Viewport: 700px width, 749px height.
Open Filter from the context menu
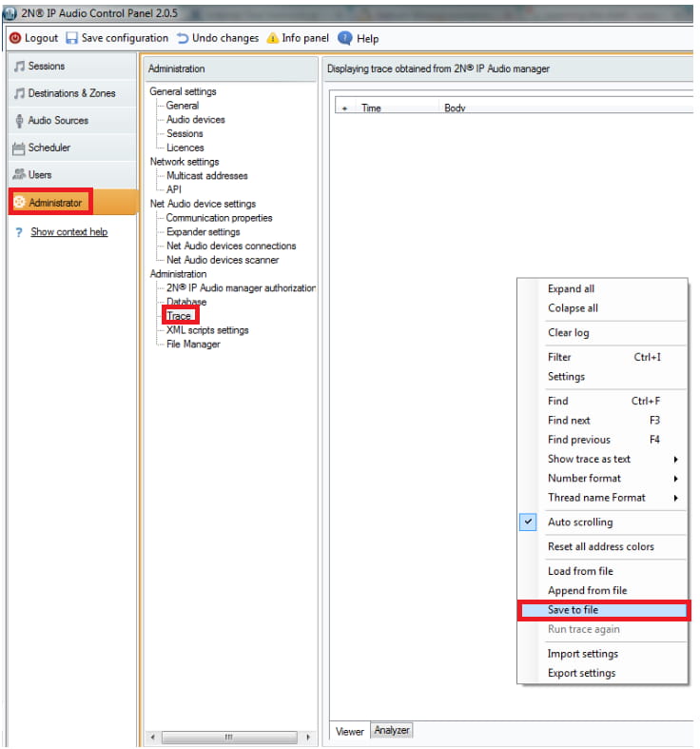(x=559, y=357)
